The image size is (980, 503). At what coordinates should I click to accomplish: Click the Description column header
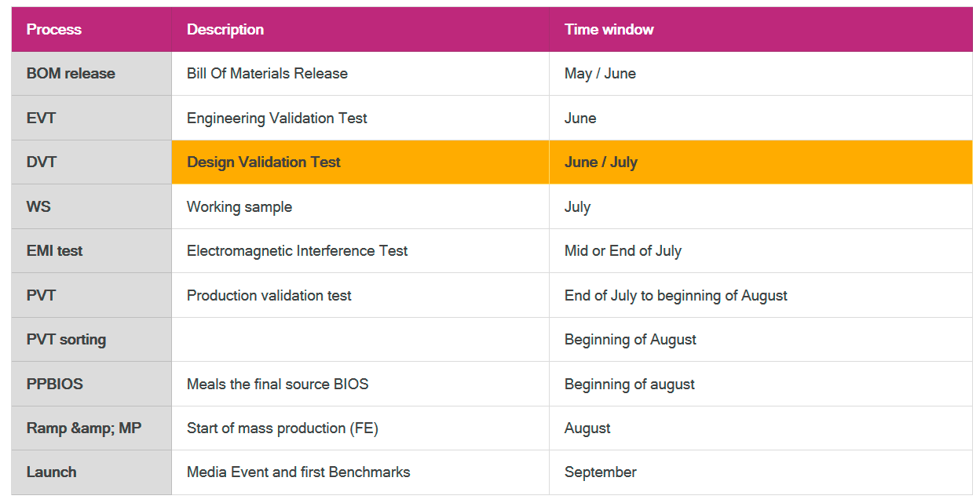click(x=225, y=30)
